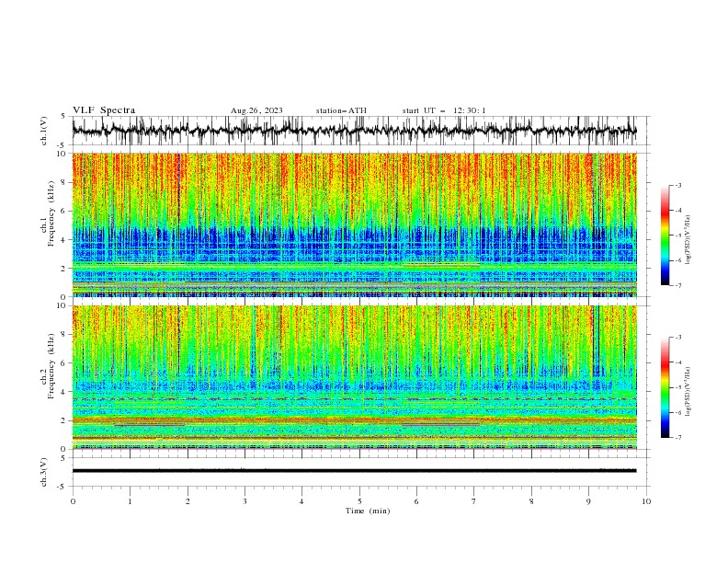Click the ch.1 voltage waveform trace
Image resolution: width=728 pixels, height=563 pixels.
point(354,131)
